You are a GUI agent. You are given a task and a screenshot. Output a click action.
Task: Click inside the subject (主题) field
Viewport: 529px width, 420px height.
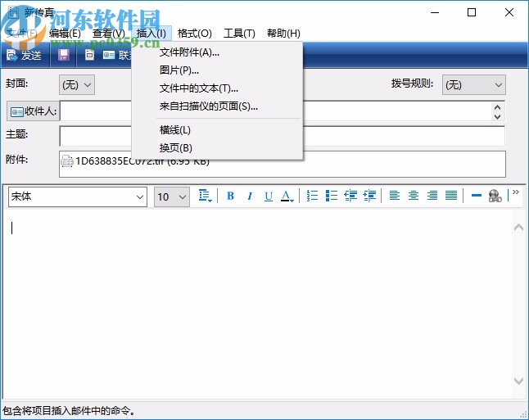[282, 136]
